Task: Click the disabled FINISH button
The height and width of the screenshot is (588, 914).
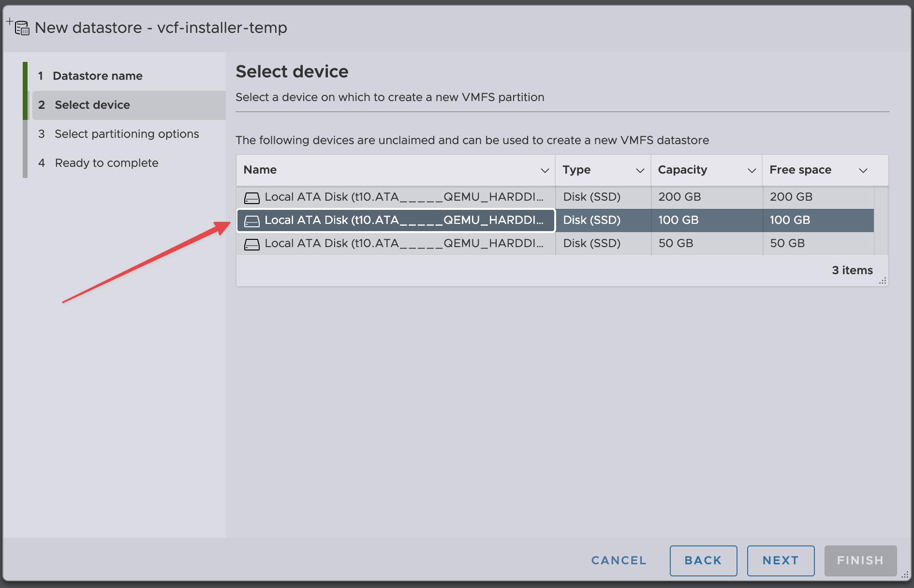Action: [860, 560]
